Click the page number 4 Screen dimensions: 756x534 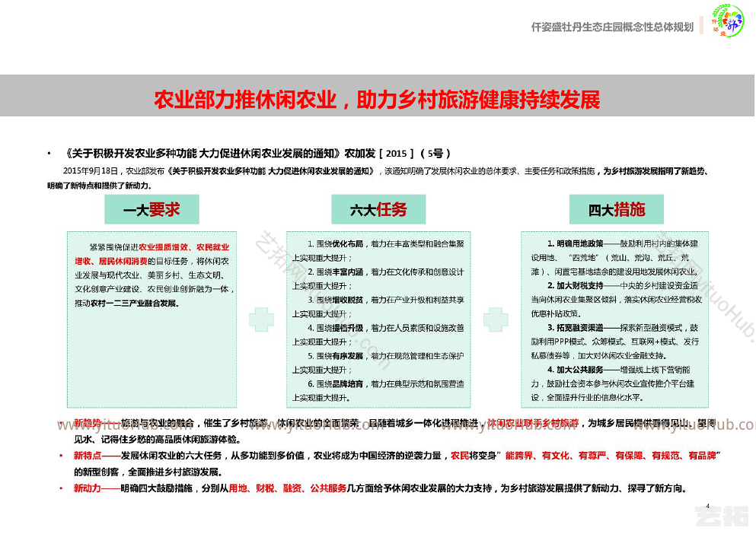click(x=707, y=506)
